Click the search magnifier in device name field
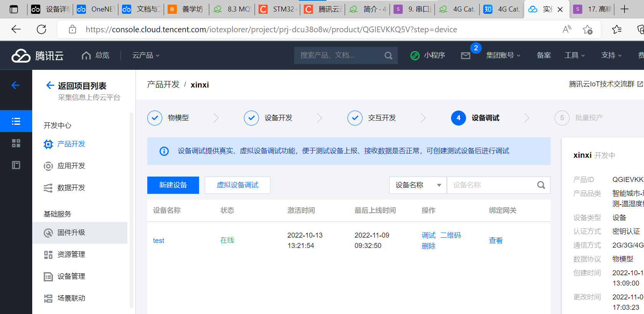 coord(541,185)
